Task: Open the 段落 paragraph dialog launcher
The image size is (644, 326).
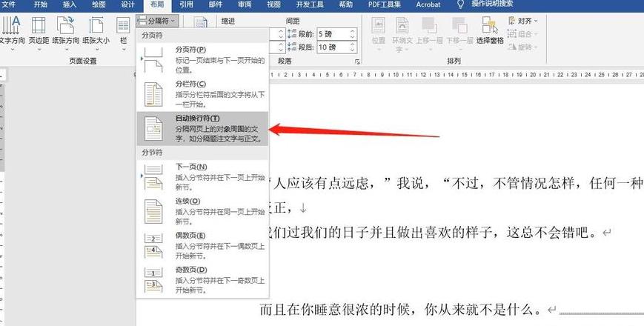Action: [357, 61]
